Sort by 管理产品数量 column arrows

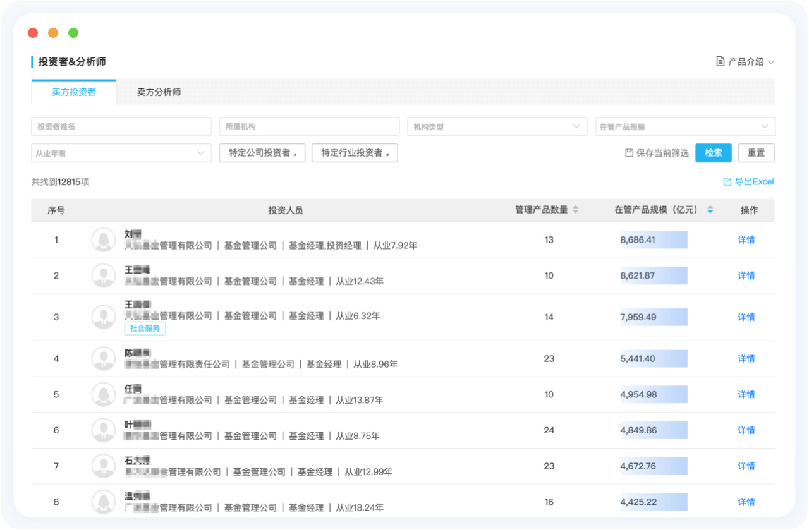pyautogui.click(x=575, y=210)
